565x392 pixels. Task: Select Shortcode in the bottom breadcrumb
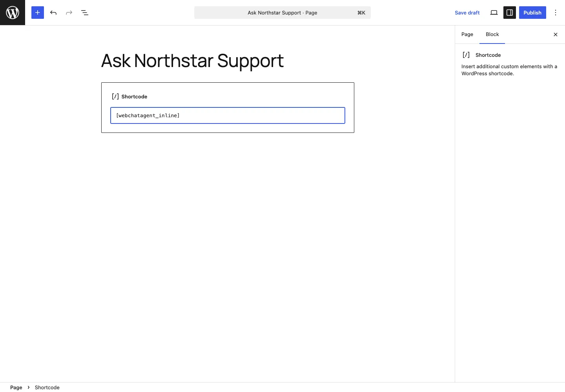click(47, 387)
